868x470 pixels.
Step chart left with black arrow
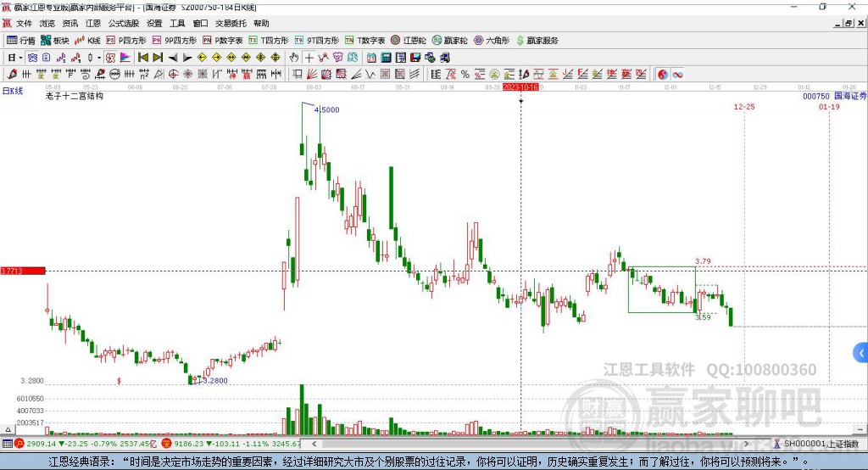[x=173, y=58]
